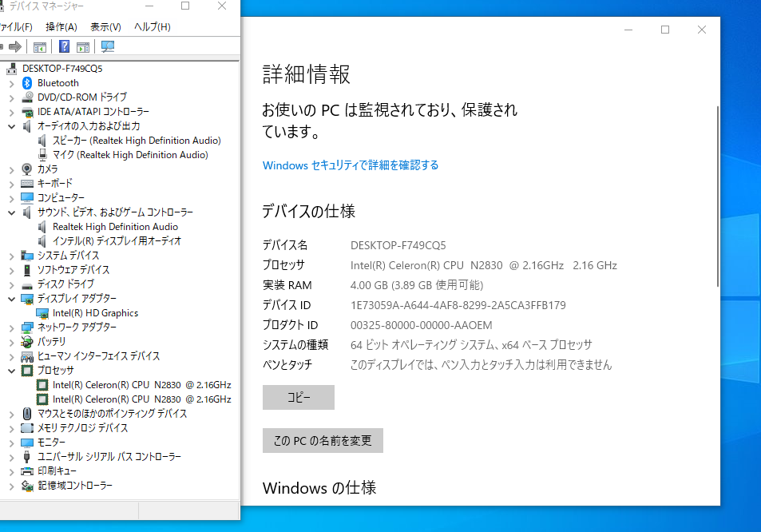Click the settings window vertical scrollbar

click(717, 196)
